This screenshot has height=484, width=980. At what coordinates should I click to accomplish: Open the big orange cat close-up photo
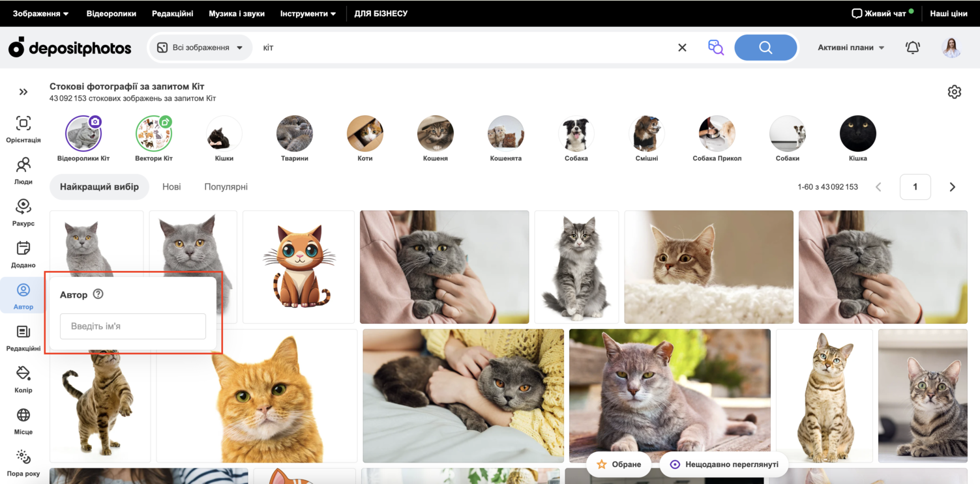[x=257, y=396]
